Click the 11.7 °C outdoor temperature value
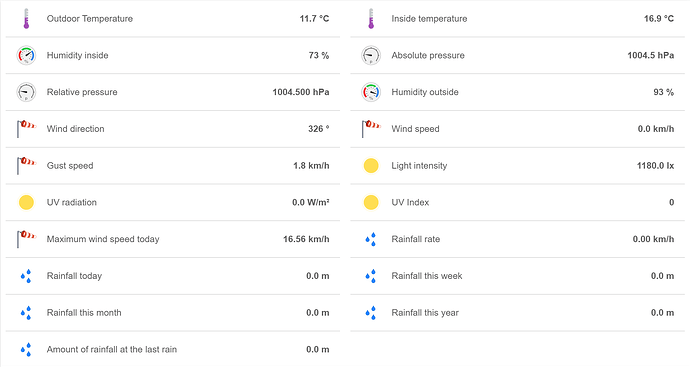690x367 pixels. [314, 18]
